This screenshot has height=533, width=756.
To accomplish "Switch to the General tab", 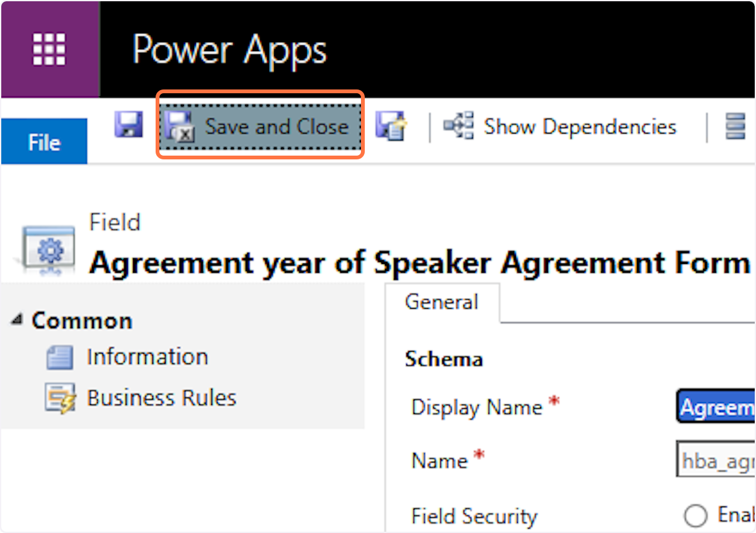I will (442, 302).
